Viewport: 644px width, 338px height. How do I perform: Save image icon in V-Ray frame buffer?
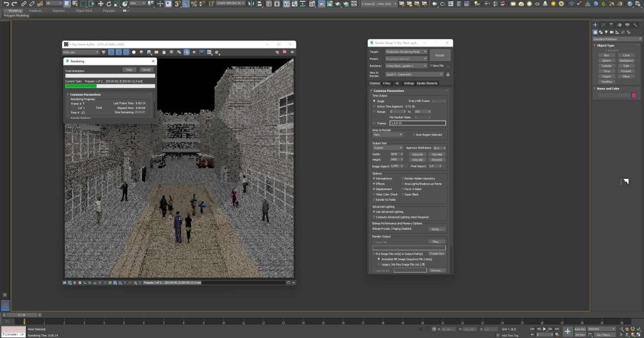149,52
